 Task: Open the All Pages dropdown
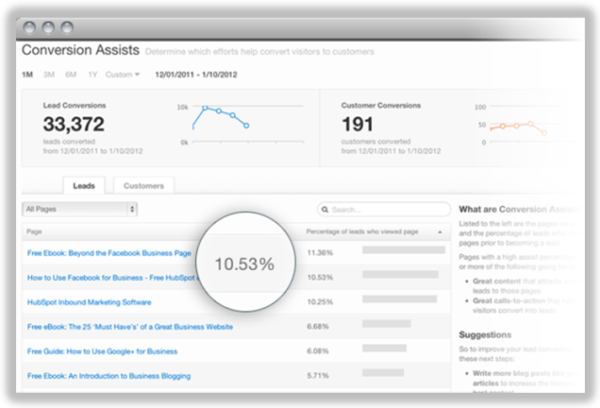point(80,209)
